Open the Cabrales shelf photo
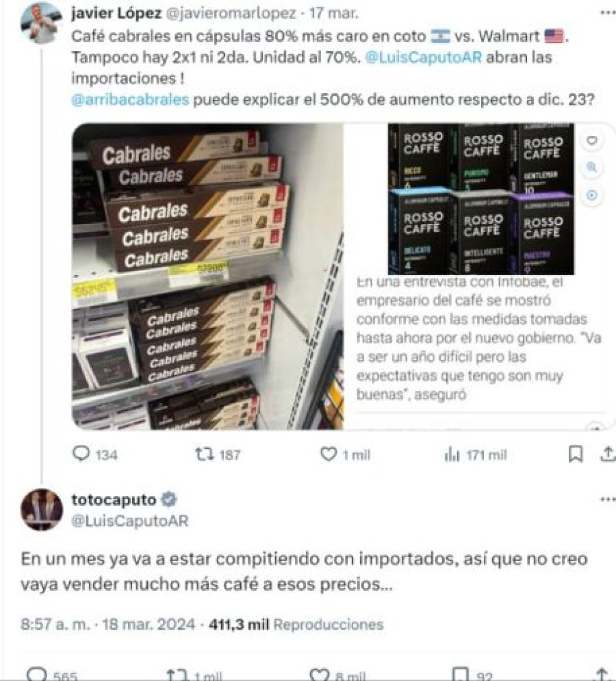The image size is (616, 681). (x=207, y=277)
